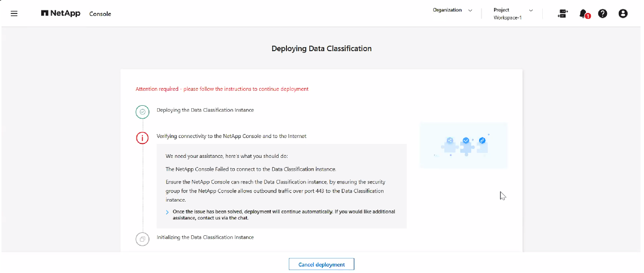Click the Cancel deployment button
Screen dimensions: 644x273
tap(321, 265)
